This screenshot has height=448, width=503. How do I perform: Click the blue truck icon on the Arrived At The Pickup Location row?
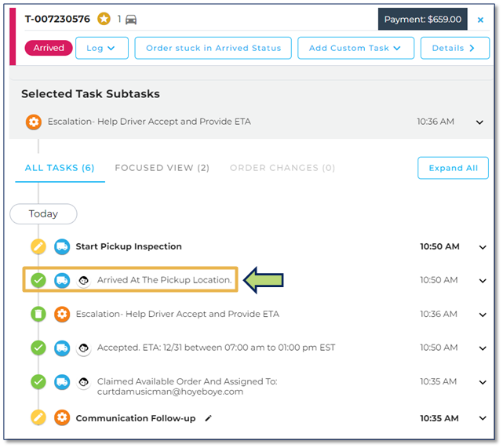[62, 280]
